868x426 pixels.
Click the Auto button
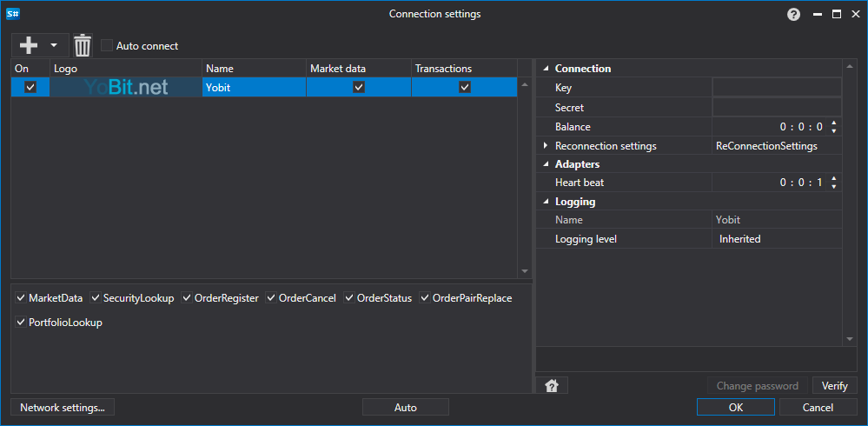(405, 407)
